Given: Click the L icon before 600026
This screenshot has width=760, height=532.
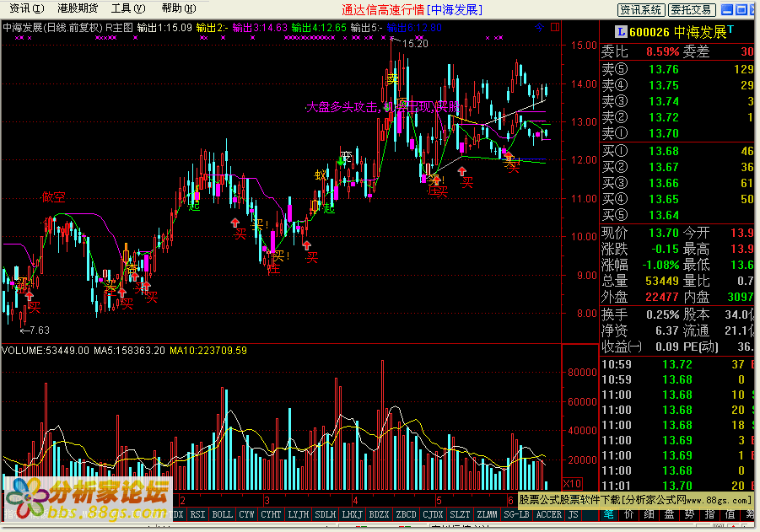Looking at the screenshot, I should click(x=621, y=32).
